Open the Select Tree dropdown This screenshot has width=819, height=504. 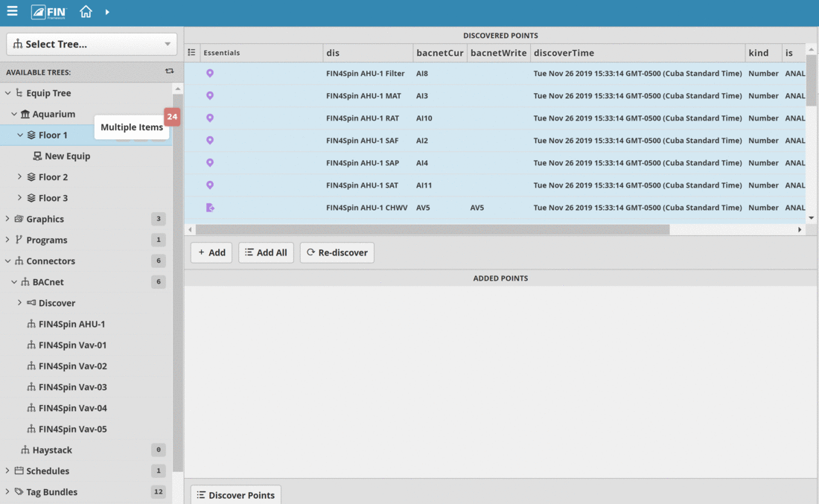point(92,44)
